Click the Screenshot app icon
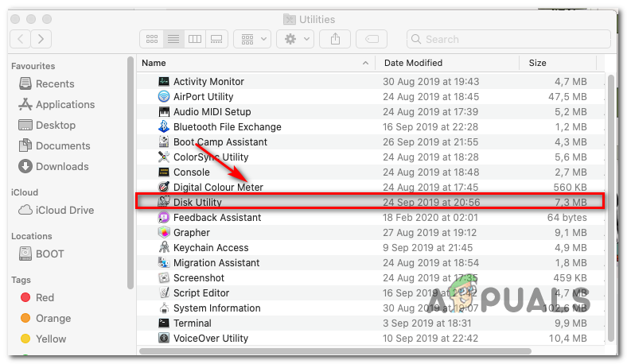The image size is (627, 364). 164,277
